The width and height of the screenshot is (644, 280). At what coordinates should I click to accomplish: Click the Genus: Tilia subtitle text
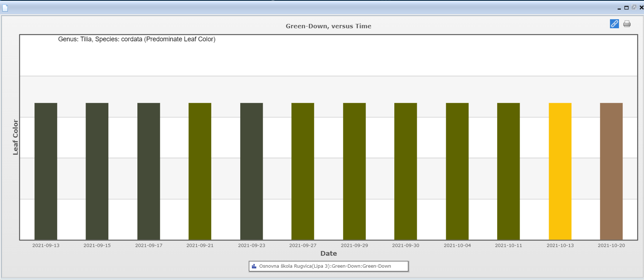pos(137,39)
